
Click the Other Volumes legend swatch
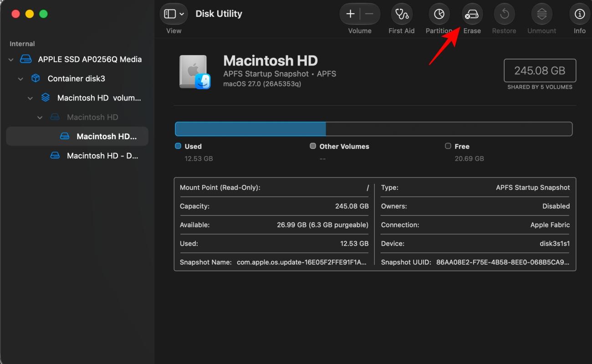312,146
